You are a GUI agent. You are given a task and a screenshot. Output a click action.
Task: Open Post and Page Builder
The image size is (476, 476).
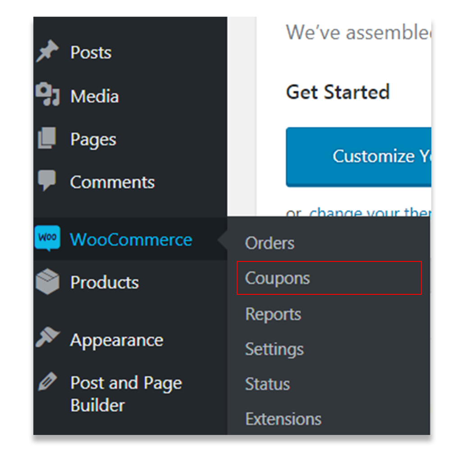coord(126,394)
